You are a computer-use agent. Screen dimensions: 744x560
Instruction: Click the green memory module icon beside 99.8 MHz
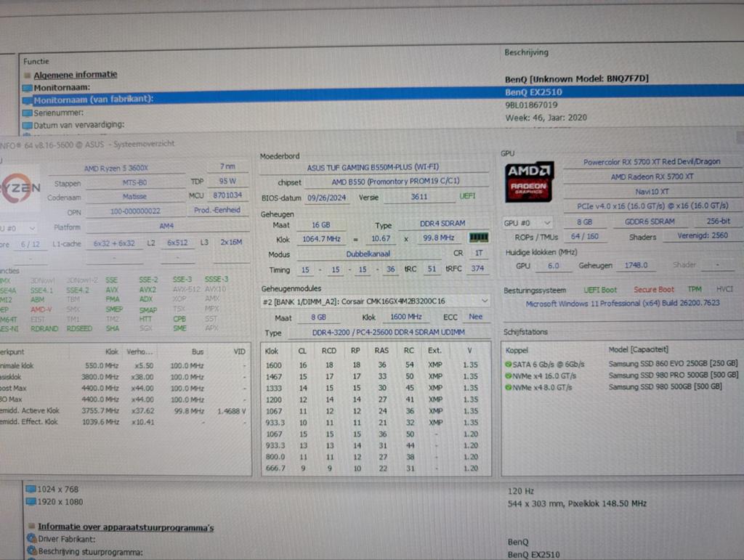click(478, 237)
